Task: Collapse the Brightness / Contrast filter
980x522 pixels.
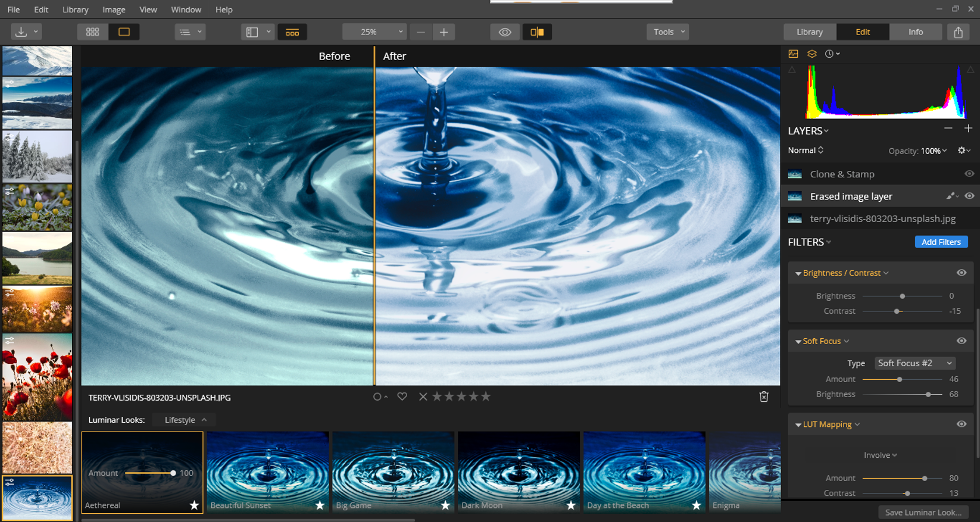Action: point(798,274)
